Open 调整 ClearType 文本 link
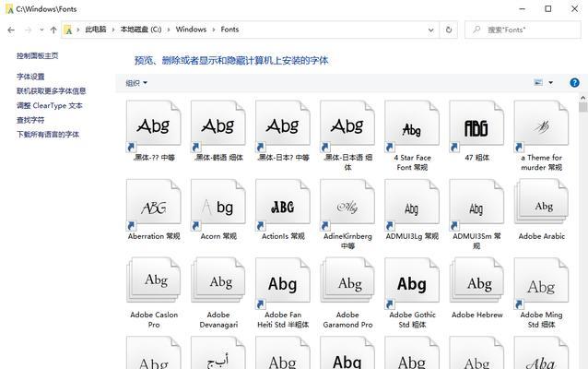 point(50,105)
